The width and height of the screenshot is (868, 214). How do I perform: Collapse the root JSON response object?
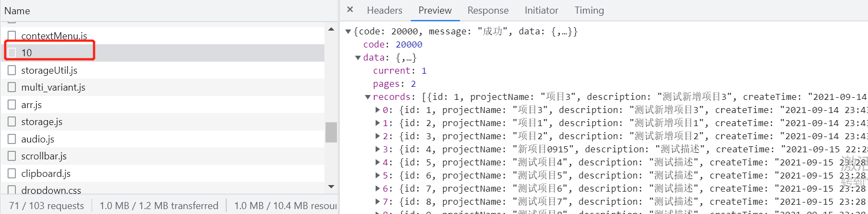click(x=348, y=32)
